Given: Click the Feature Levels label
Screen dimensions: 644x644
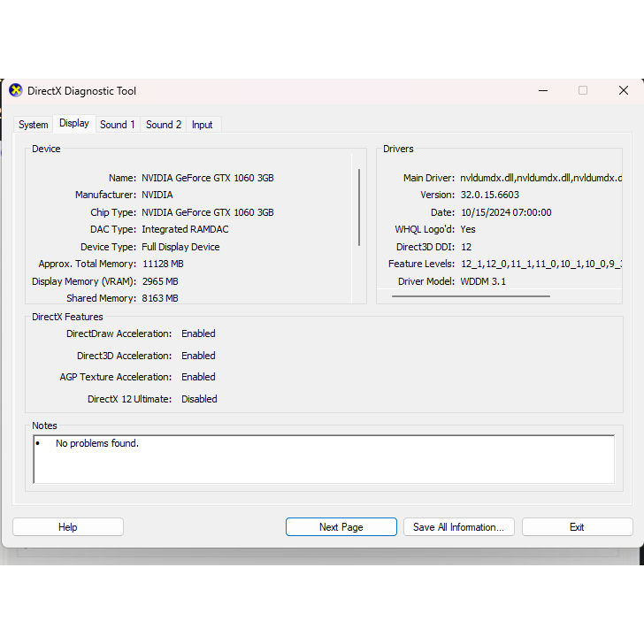Looking at the screenshot, I should point(421,264).
